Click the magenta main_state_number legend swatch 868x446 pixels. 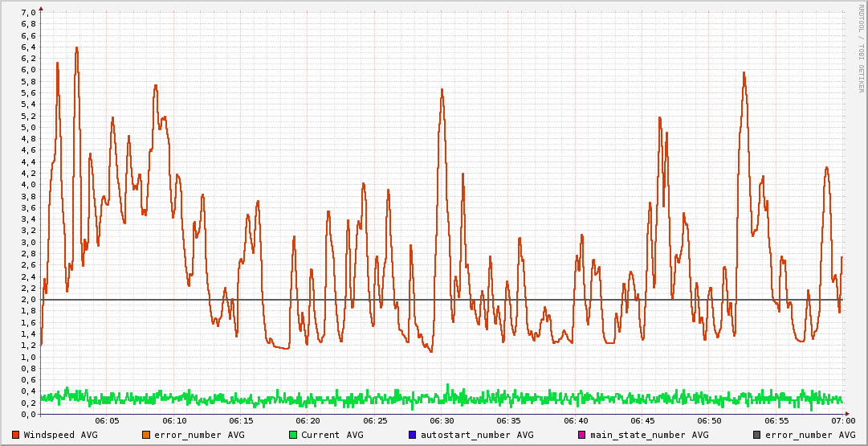[x=582, y=435]
